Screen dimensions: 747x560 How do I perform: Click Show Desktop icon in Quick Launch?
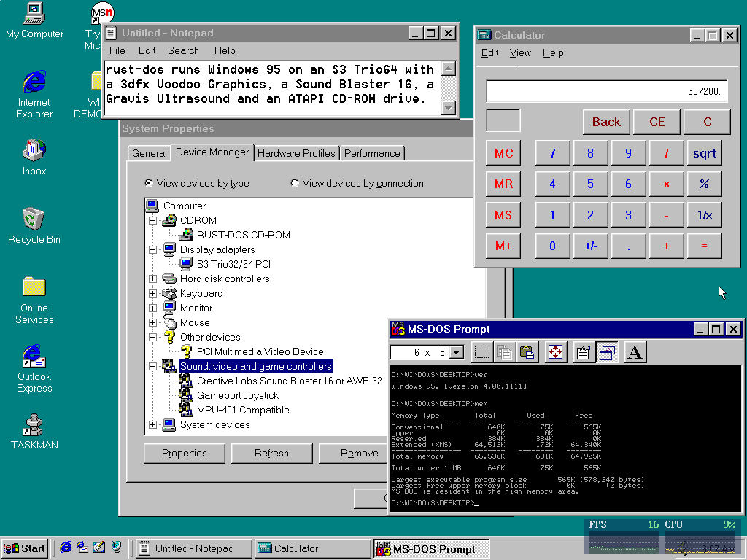pyautogui.click(x=99, y=548)
